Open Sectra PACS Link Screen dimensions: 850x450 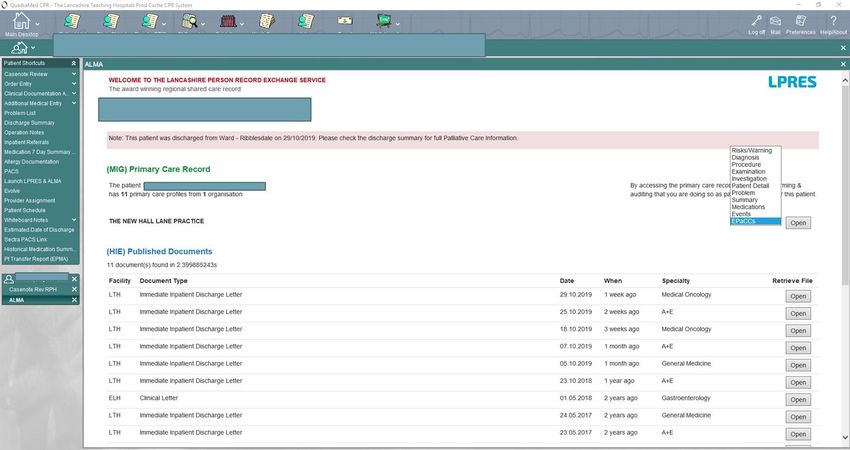tap(25, 240)
